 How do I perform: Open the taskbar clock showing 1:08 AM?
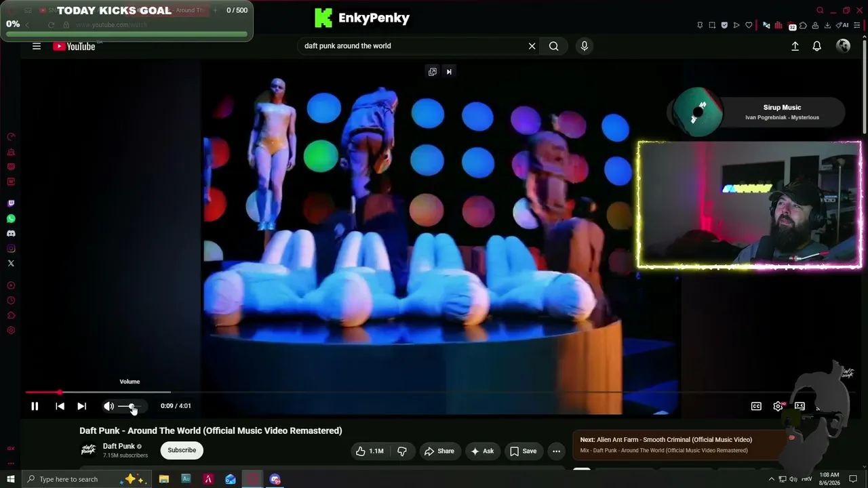829,479
